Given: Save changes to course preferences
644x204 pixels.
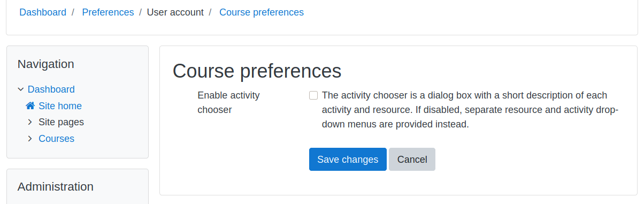Looking at the screenshot, I should (348, 160).
